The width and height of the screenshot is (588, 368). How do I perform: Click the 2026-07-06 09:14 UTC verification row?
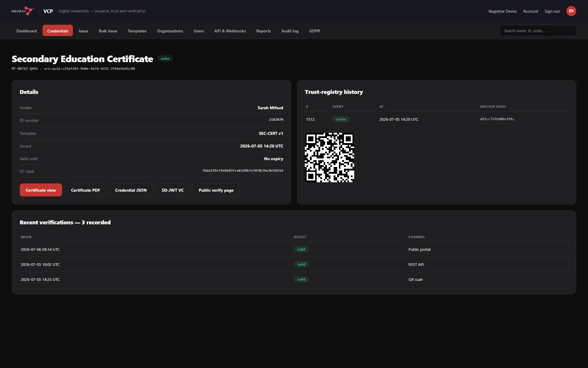coord(294,249)
